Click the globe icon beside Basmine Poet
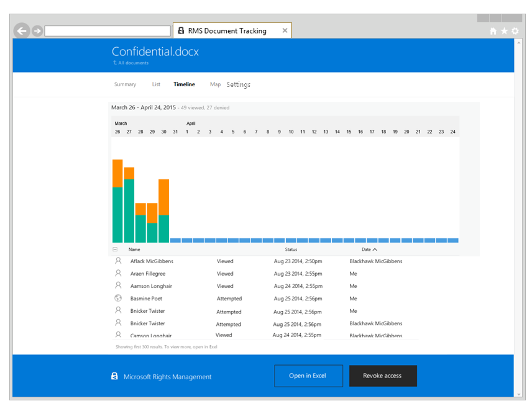 click(118, 298)
